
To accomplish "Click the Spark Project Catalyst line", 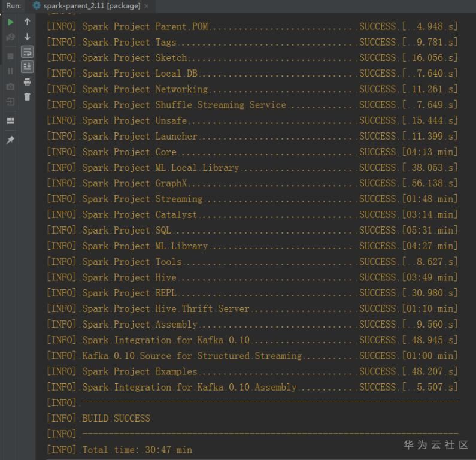I will tap(252, 214).
